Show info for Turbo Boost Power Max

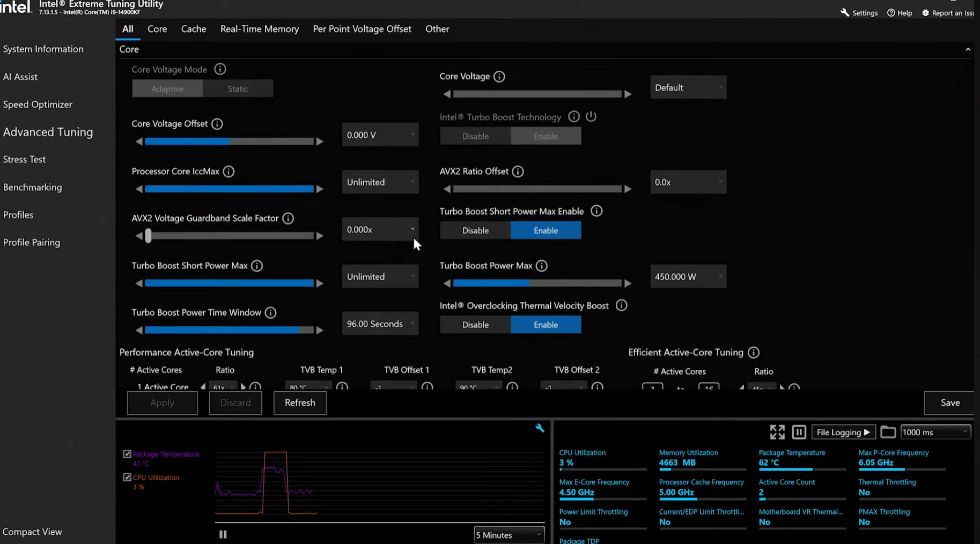click(x=542, y=266)
